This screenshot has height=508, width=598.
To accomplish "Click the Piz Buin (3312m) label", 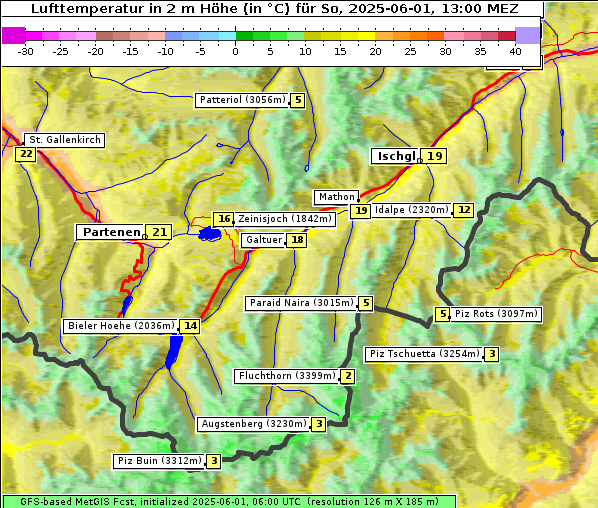I will 159,461.
